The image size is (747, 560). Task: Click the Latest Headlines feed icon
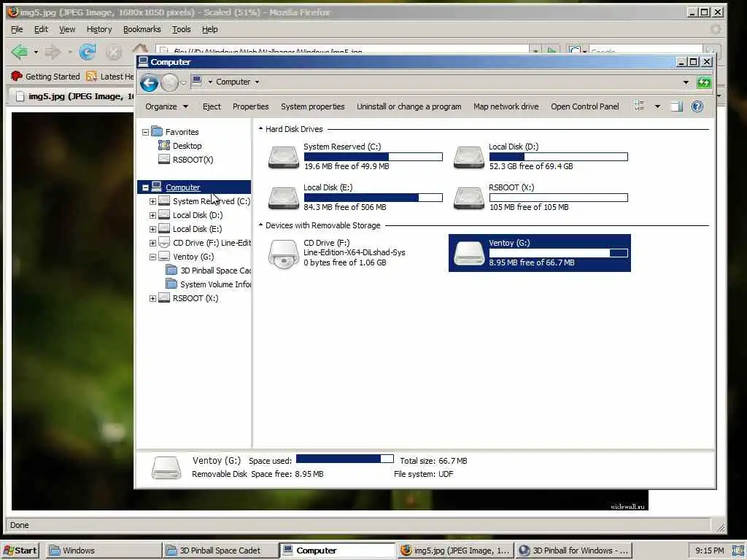[91, 76]
